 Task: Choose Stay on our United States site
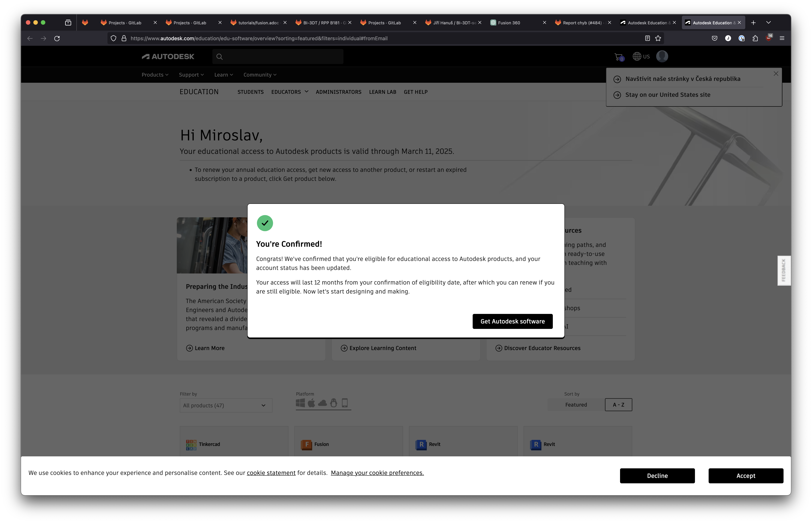[668, 95]
